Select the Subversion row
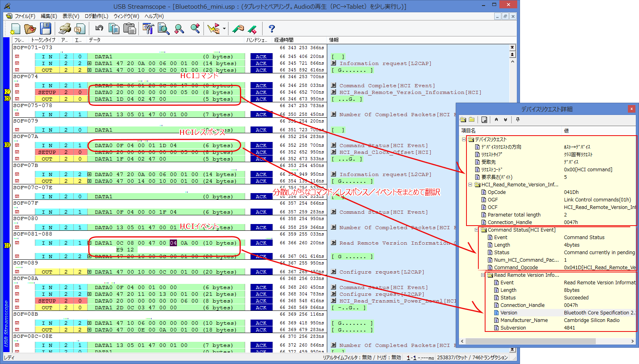The width and height of the screenshot is (639, 364). (x=513, y=328)
